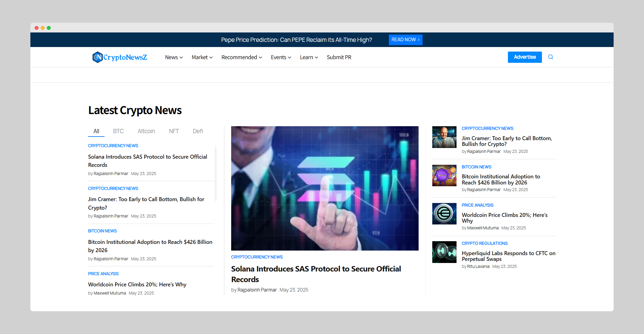644x334 pixels.
Task: Click the search magnifier icon
Action: [550, 57]
